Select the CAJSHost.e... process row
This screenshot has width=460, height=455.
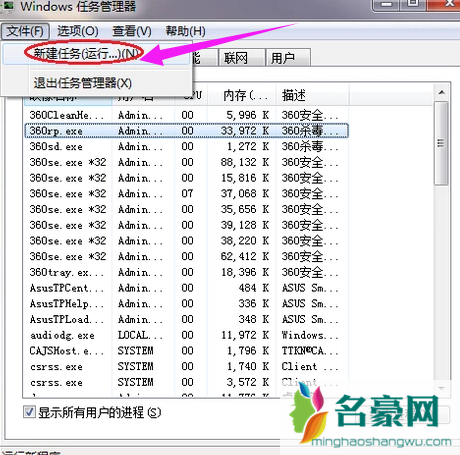pyautogui.click(x=187, y=351)
